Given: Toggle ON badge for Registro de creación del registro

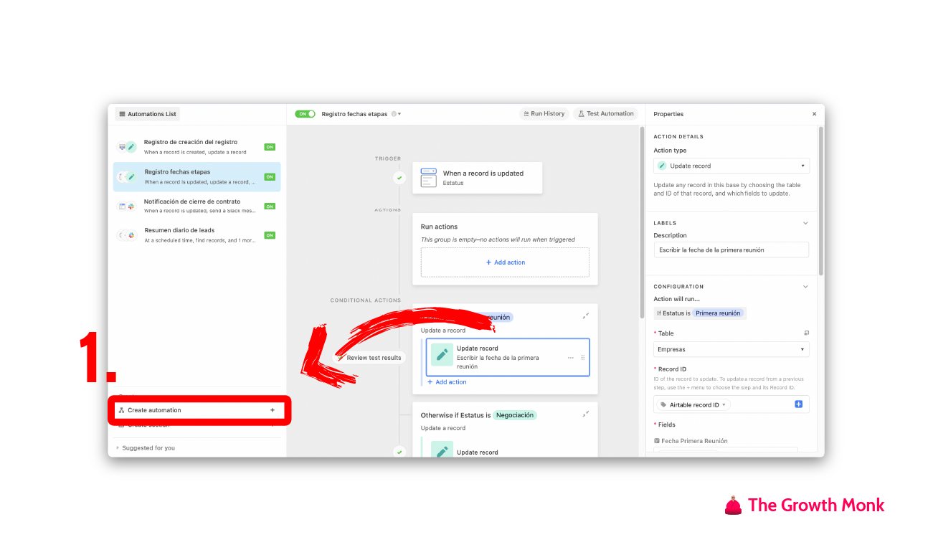Looking at the screenshot, I should coord(270,147).
